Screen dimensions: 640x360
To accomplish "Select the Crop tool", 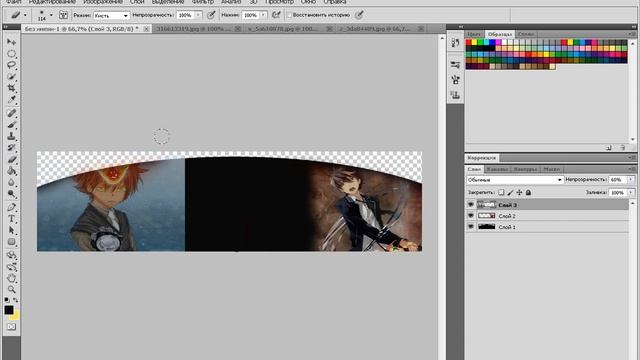I will pyautogui.click(x=11, y=88).
